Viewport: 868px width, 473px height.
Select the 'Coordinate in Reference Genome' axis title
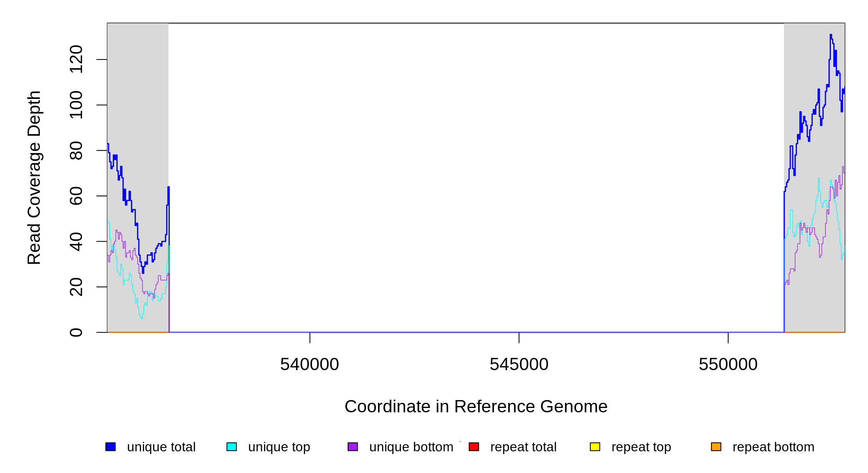476,406
